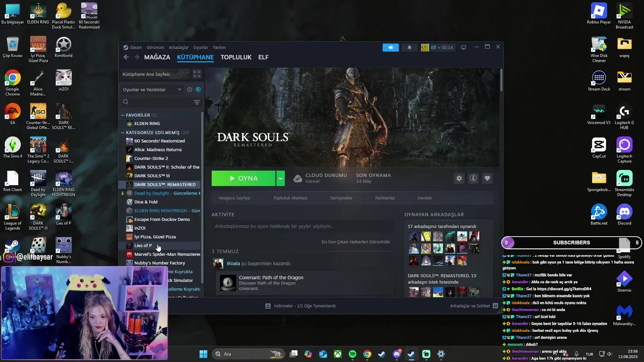Select Nubby's Number Factory in library
Image resolution: width=644 pixels, height=362 pixels.
coord(160,263)
